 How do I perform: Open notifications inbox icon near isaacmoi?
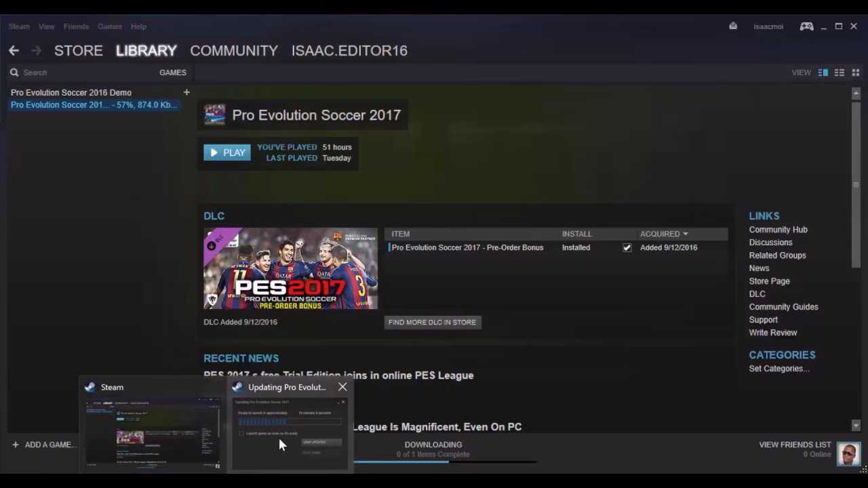coord(733,26)
